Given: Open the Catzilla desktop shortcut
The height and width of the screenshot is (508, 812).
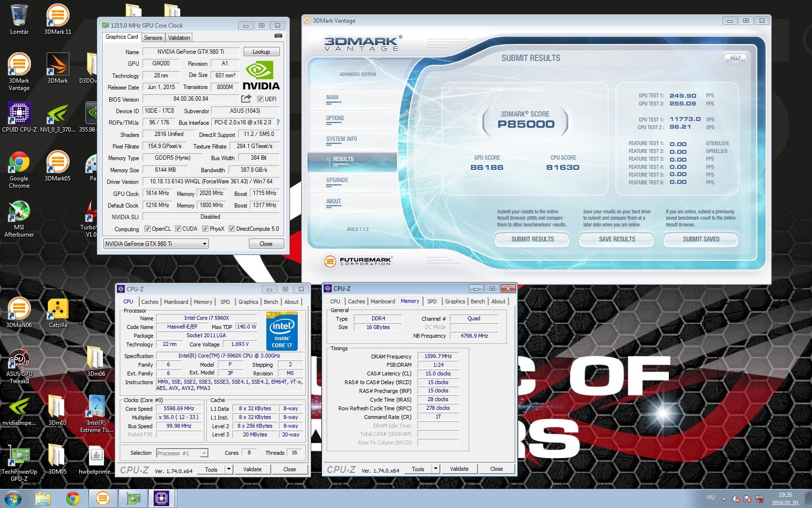Looking at the screenshot, I should [x=58, y=313].
